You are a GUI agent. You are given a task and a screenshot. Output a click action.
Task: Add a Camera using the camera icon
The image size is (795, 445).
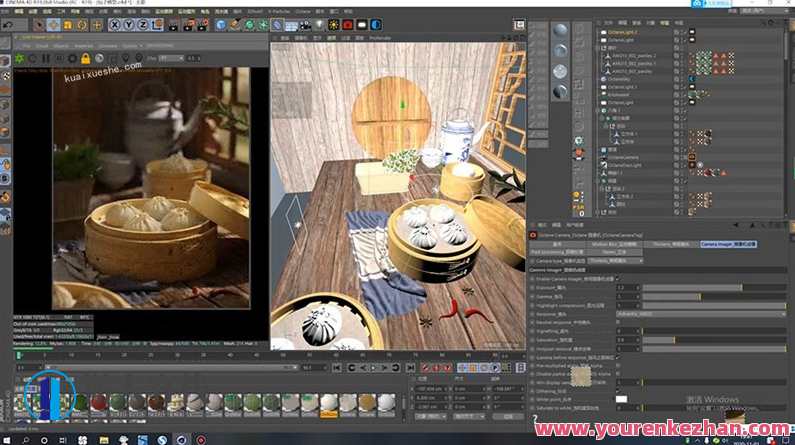click(x=306, y=24)
